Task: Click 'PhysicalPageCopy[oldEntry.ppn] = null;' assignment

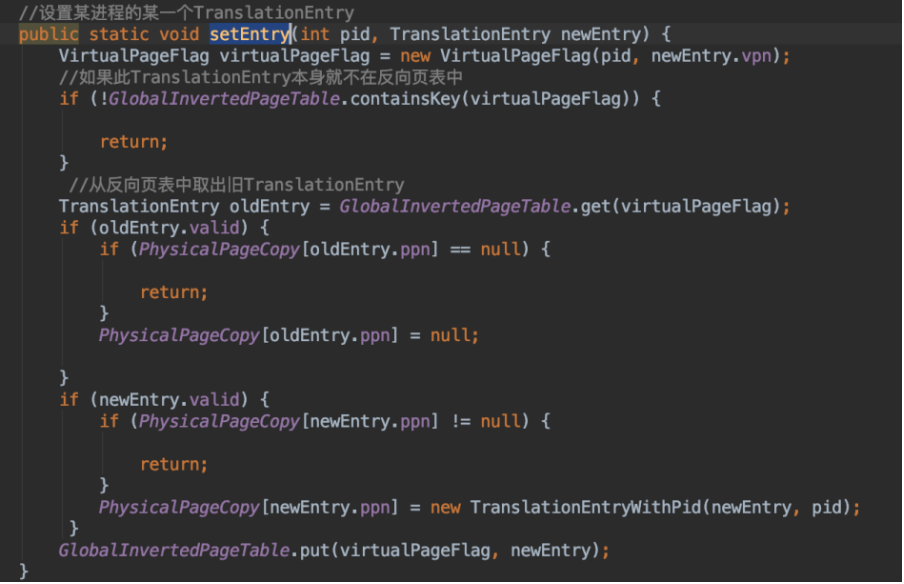Action: click(288, 336)
